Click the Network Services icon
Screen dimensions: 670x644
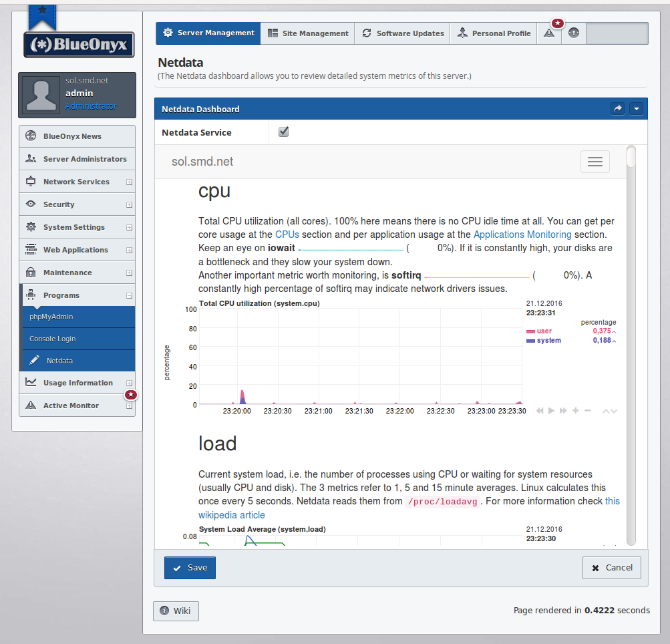[31, 181]
